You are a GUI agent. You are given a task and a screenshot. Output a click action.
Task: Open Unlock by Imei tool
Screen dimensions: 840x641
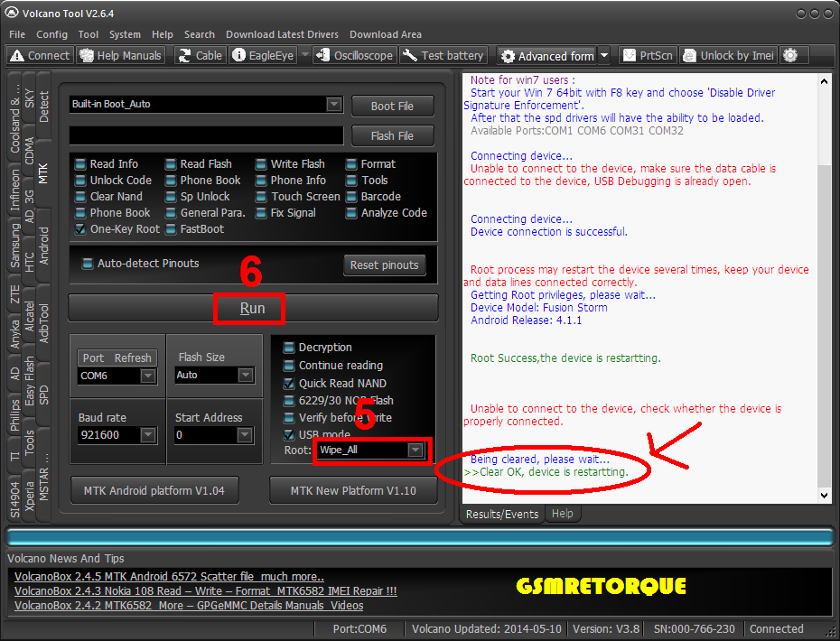[728, 55]
